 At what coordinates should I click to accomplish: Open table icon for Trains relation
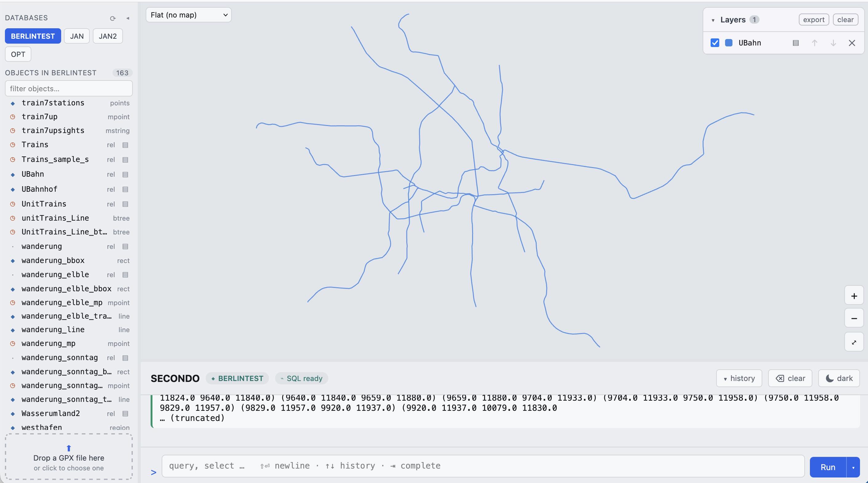click(x=125, y=145)
